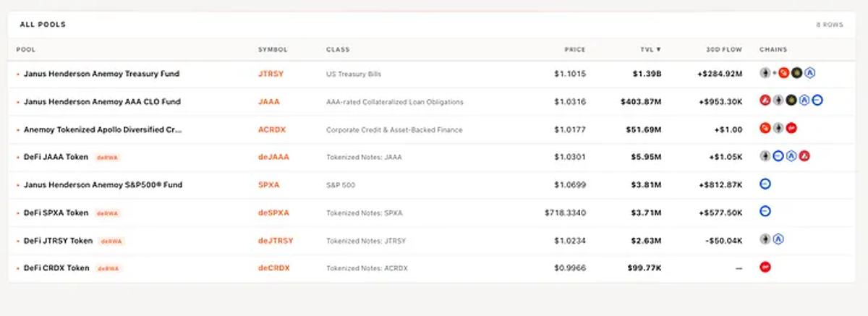Click orange-red chain icon in Treasury Fund row
Image resolution: width=868 pixels, height=316 pixels.
tap(783, 73)
